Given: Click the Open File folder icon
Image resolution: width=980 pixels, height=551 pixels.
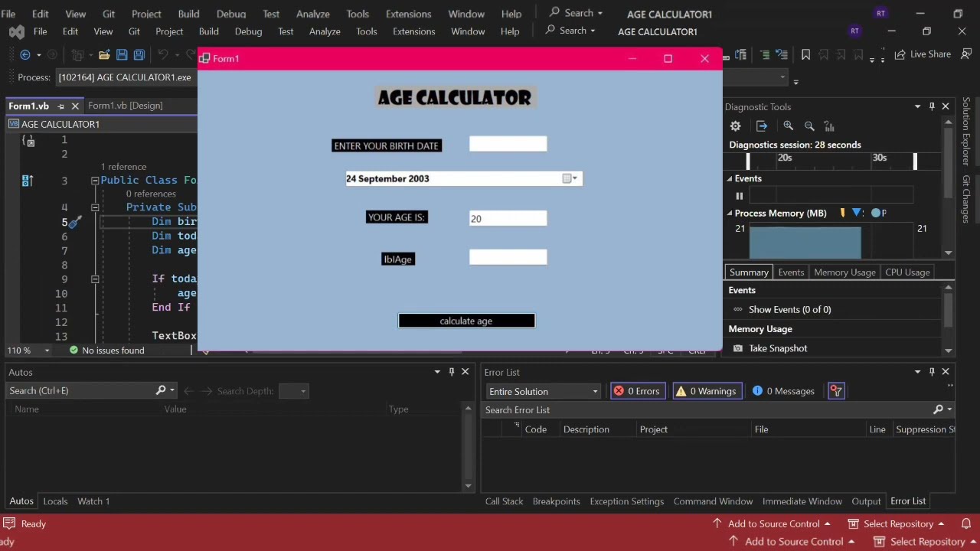Looking at the screenshot, I should pyautogui.click(x=103, y=54).
